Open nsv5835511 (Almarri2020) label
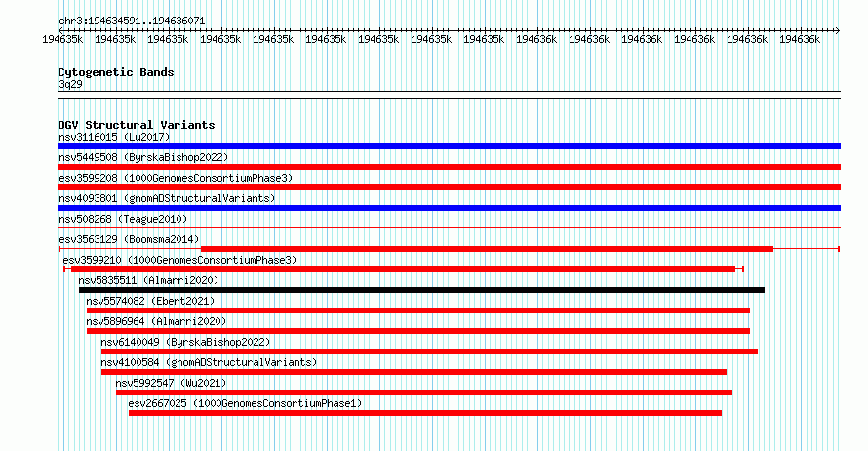Screen dimensions: 868x451 [x=148, y=280]
